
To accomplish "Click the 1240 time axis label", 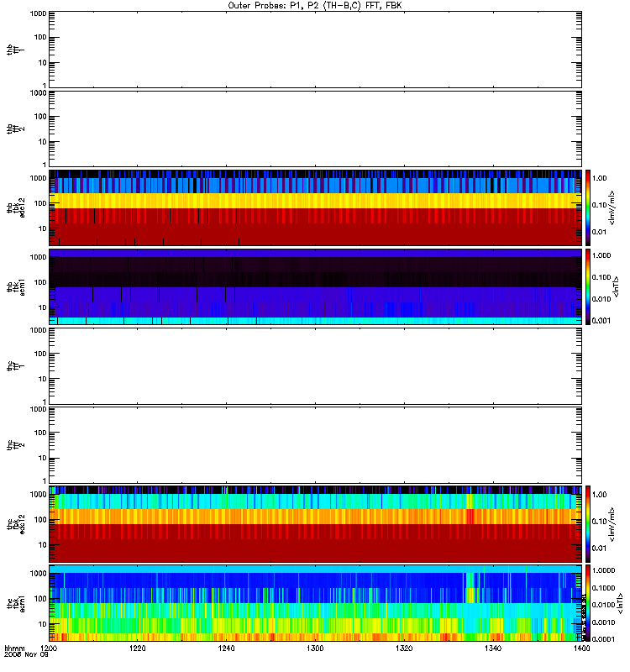I will pyautogui.click(x=226, y=648).
